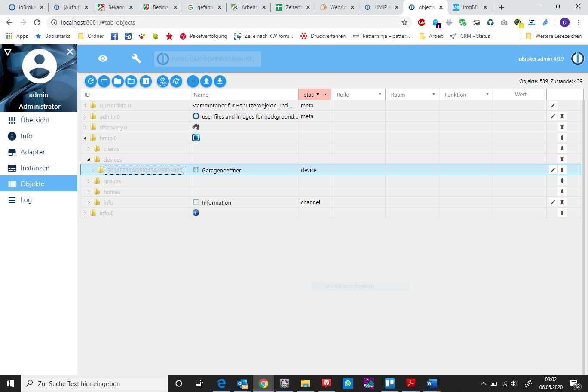Click the Name filter input field
Image resolution: width=588 pixels, height=392 pixels.
[x=244, y=95]
